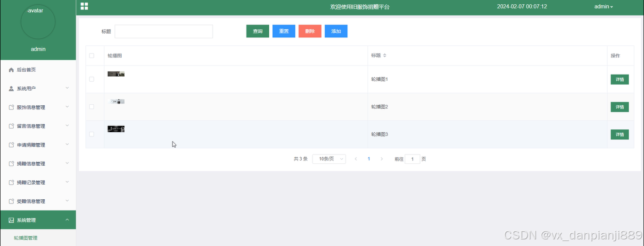Image resolution: width=644 pixels, height=246 pixels.
Task: Expand the 受赠信息管理 menu chevron
Action: (x=67, y=201)
